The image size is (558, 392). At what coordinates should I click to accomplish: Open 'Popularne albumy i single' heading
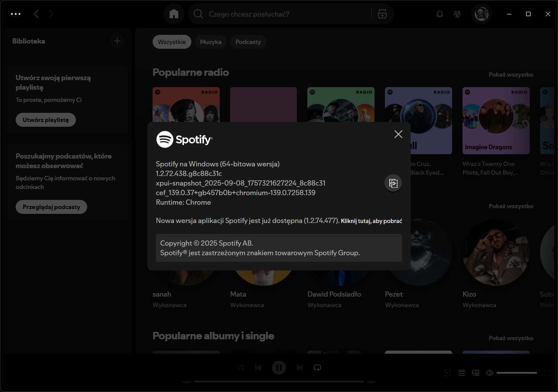(x=213, y=336)
